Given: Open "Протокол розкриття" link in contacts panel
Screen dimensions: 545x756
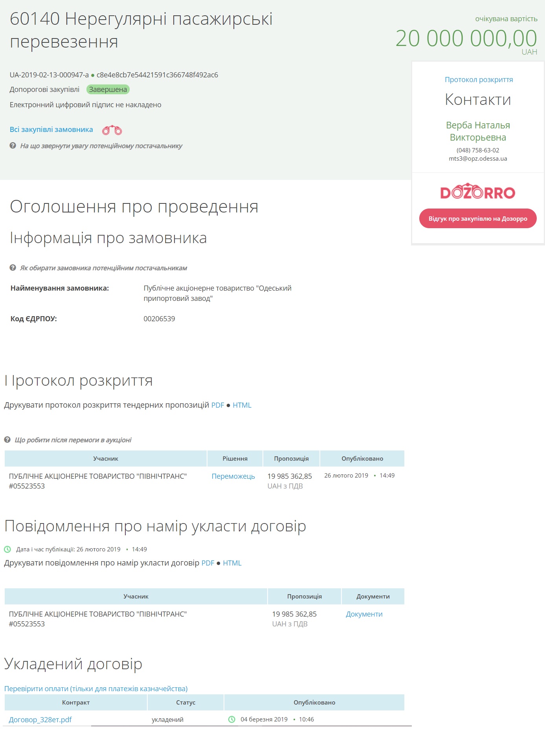Looking at the screenshot, I should [479, 80].
